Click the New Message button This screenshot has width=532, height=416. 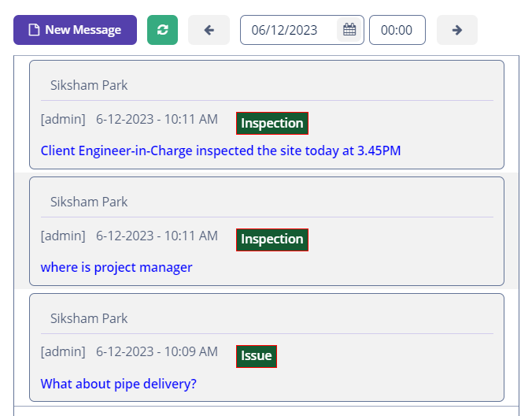[75, 30]
